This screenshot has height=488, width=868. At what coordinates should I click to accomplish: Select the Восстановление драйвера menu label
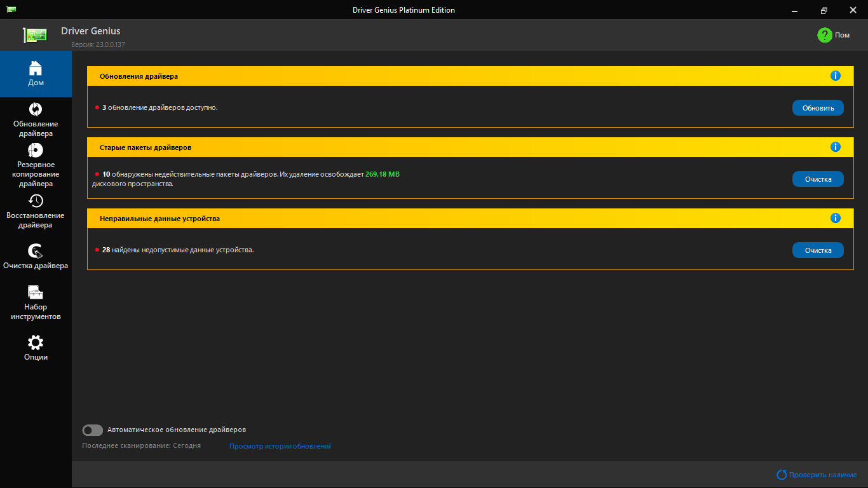click(x=36, y=220)
